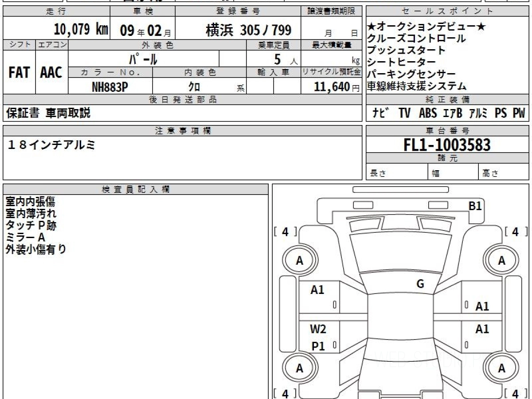The width and height of the screenshot is (532, 399).
Task: Click the P1 damage mark on the diagram
Action: click(318, 346)
